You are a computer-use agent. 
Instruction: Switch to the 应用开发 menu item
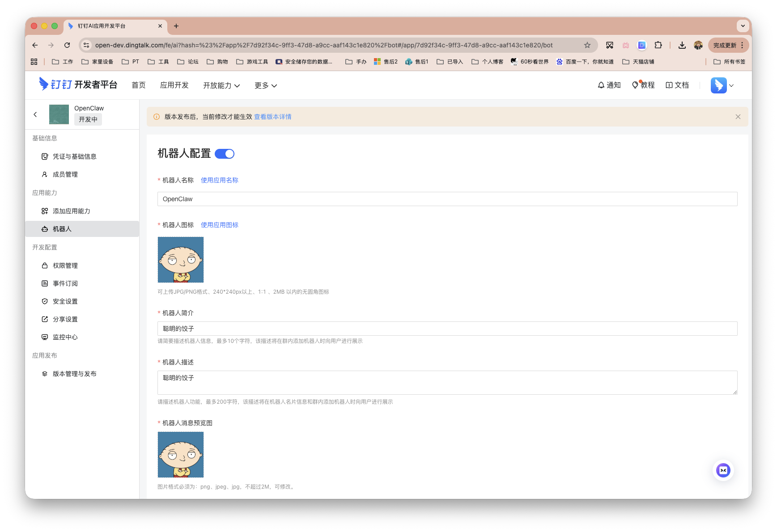coord(174,85)
